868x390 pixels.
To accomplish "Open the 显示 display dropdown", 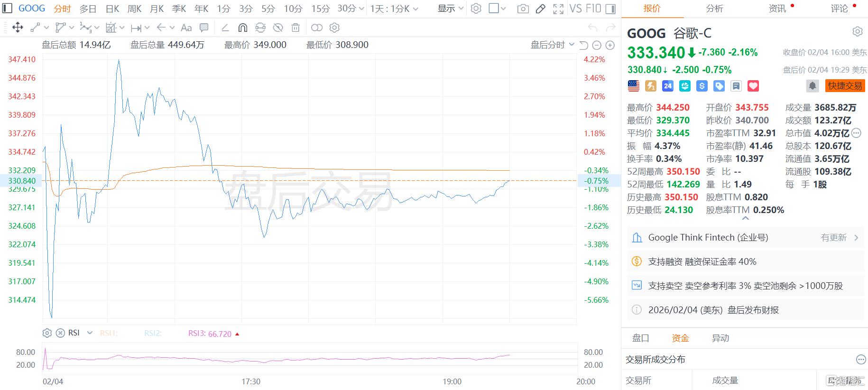I will coord(450,9).
